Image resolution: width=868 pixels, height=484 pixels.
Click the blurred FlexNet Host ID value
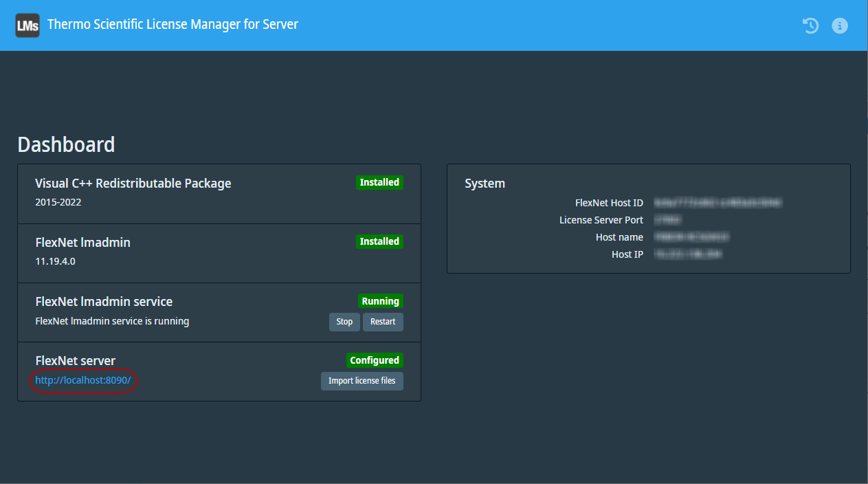(x=718, y=203)
